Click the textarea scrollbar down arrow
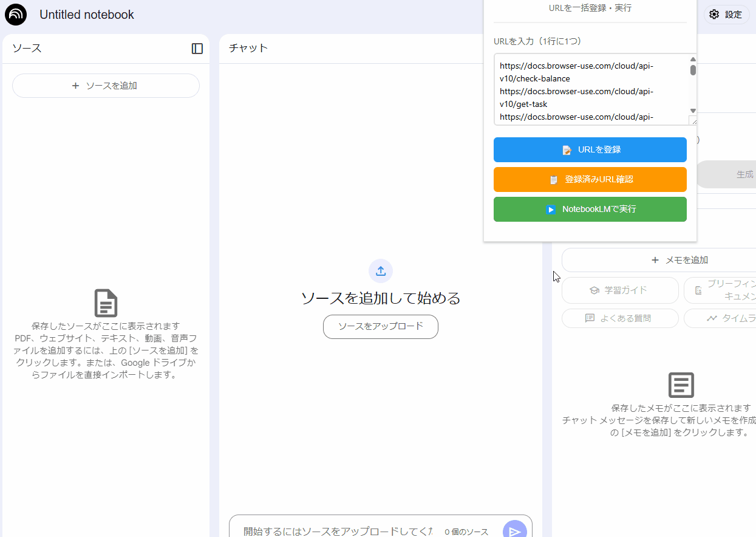This screenshot has width=756, height=537. 693,111
